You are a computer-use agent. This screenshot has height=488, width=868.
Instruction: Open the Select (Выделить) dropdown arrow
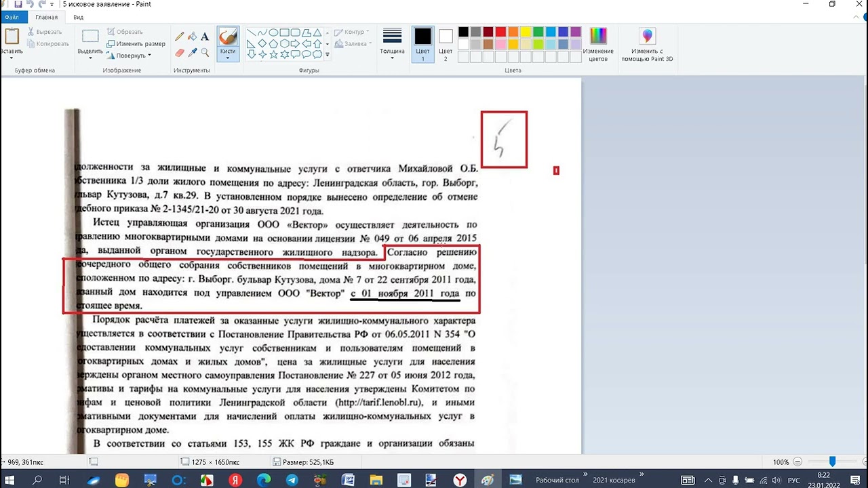pos(90,58)
